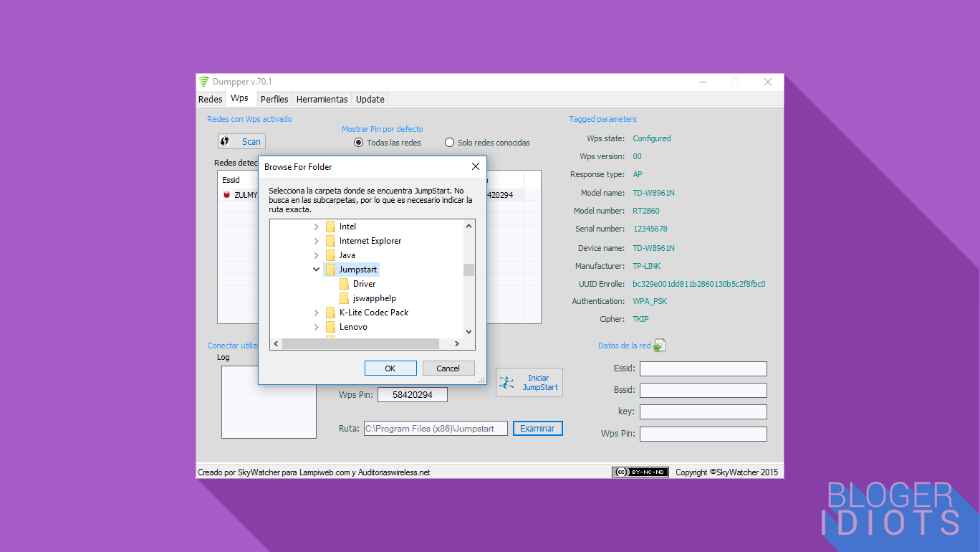
Task: Click the red dot icon beside ZULMY network
Action: (226, 195)
